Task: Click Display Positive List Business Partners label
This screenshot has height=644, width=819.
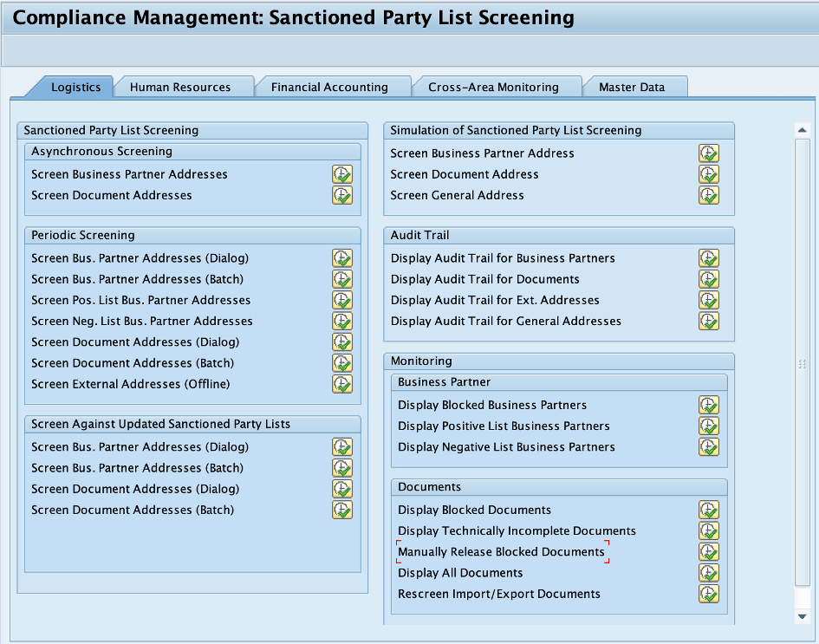Action: coord(504,426)
